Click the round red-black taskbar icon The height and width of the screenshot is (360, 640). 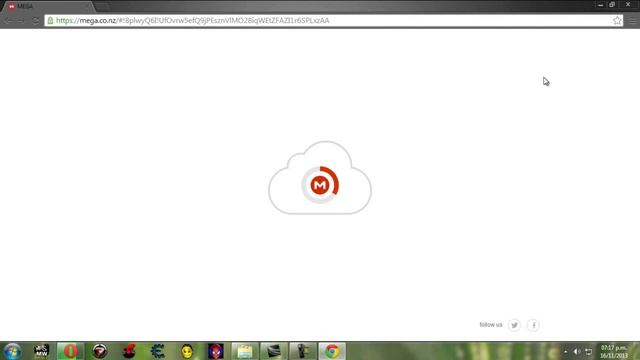pyautogui.click(x=100, y=351)
